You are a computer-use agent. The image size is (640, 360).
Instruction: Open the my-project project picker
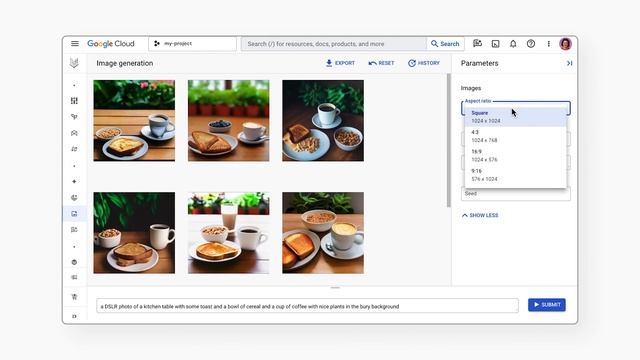tap(193, 44)
